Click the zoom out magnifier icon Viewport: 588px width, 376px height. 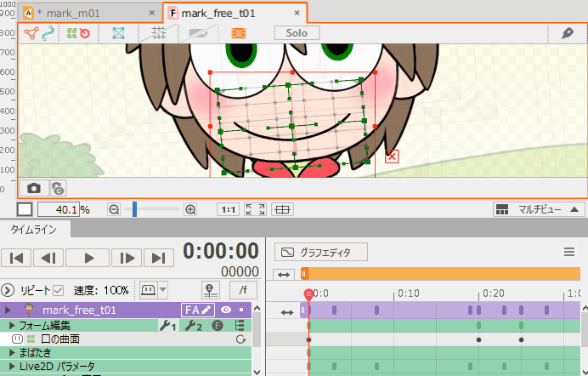click(x=114, y=209)
